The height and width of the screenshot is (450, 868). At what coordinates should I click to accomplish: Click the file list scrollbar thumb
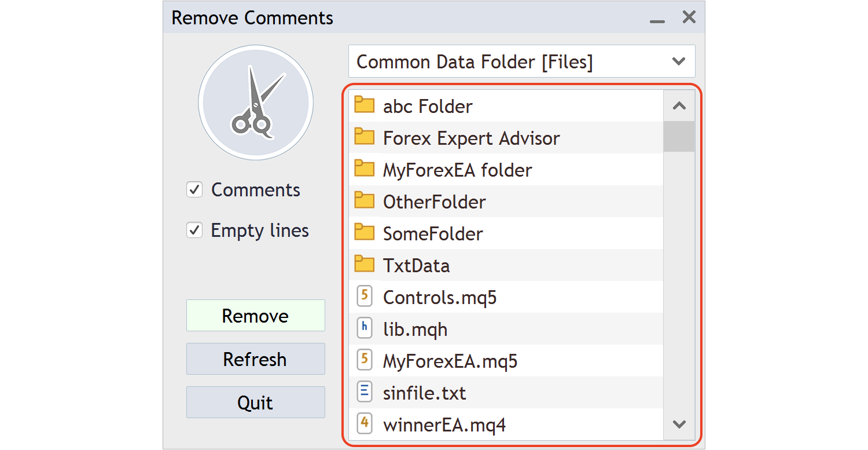click(679, 137)
